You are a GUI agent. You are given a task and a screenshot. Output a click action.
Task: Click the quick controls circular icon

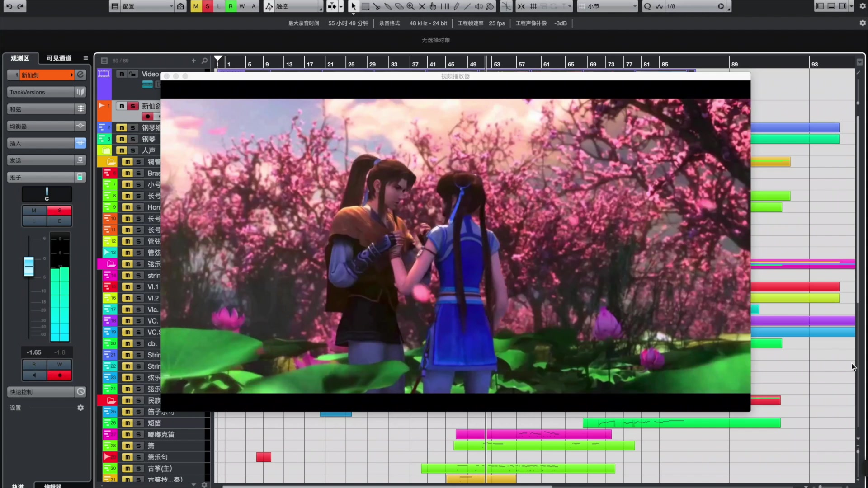point(80,392)
